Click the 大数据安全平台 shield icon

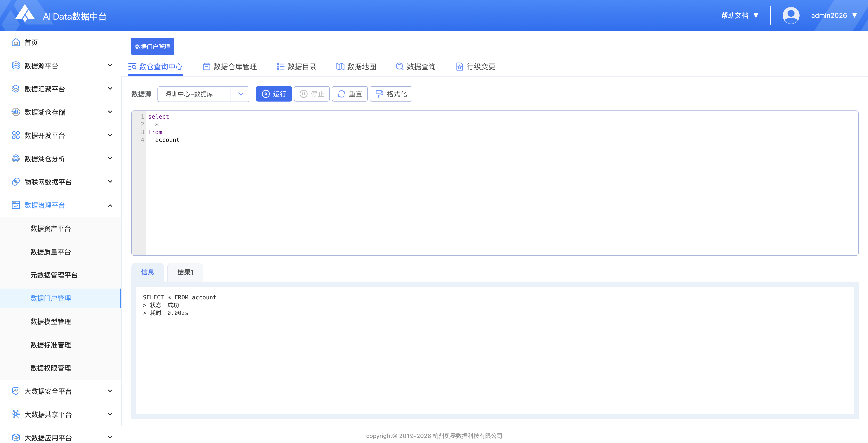[x=16, y=391]
